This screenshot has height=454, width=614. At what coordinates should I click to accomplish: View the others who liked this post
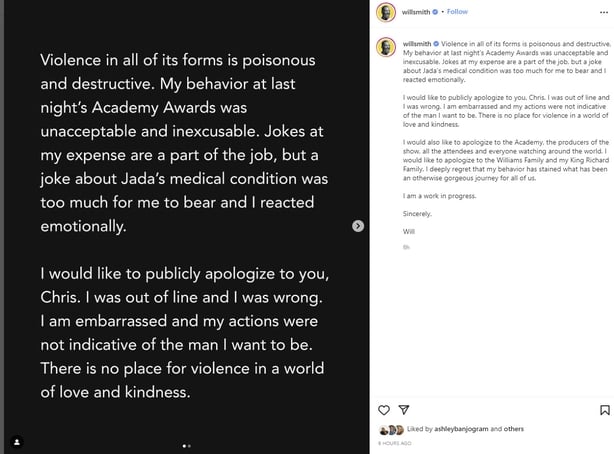(x=513, y=429)
